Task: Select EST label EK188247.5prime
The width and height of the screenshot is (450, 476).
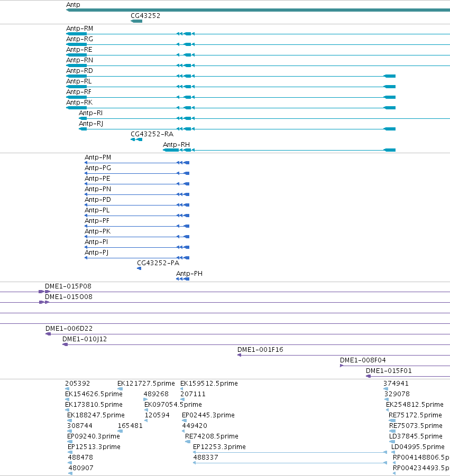Action: coord(96,415)
